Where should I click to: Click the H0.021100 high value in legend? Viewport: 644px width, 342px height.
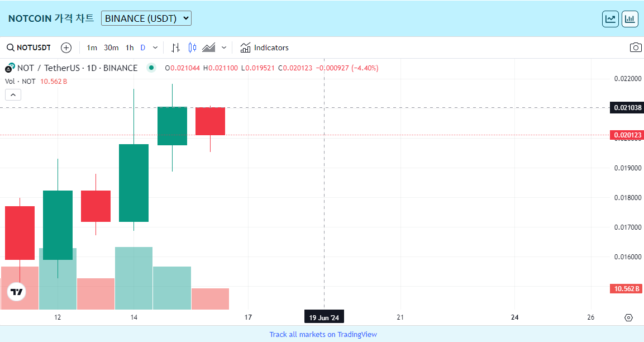[221, 68]
